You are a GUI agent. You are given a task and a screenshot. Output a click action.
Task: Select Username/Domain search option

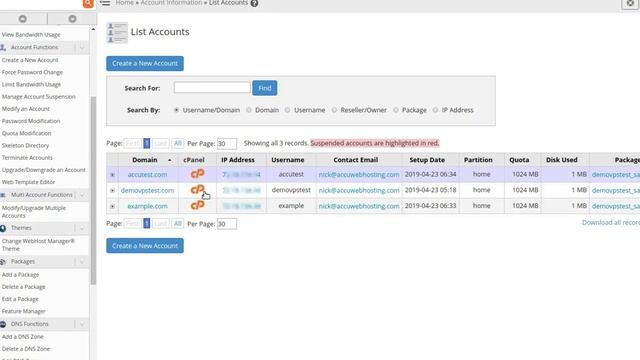pos(176,110)
